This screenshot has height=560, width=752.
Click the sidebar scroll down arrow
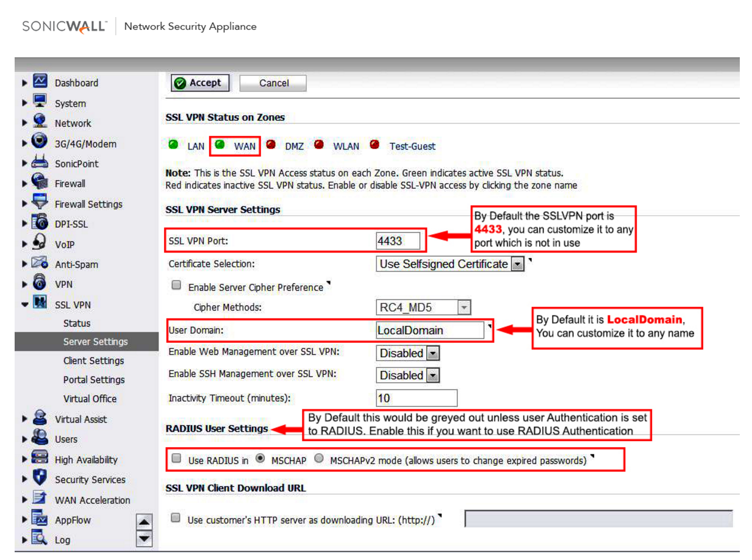144,538
